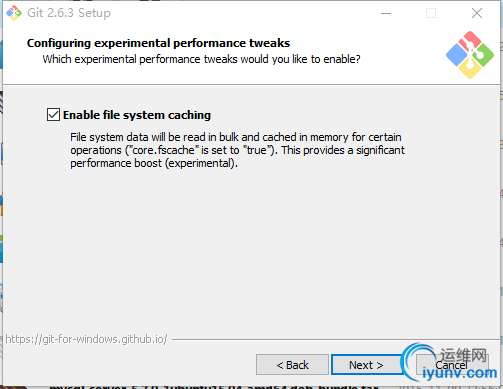
Task: Click the green diamond of the Git logo
Action: (484, 55)
